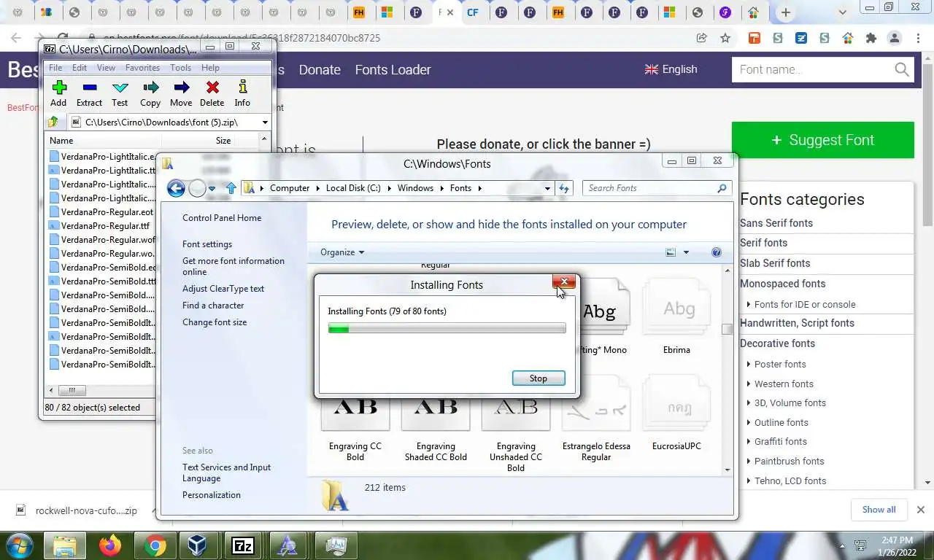
Task: Open Font settings link
Action: pyautogui.click(x=207, y=244)
